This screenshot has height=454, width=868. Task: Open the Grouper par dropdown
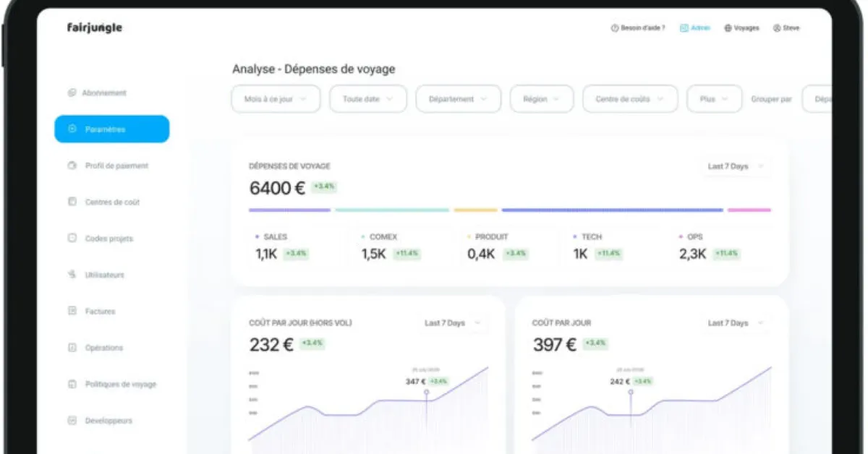pyautogui.click(x=817, y=99)
